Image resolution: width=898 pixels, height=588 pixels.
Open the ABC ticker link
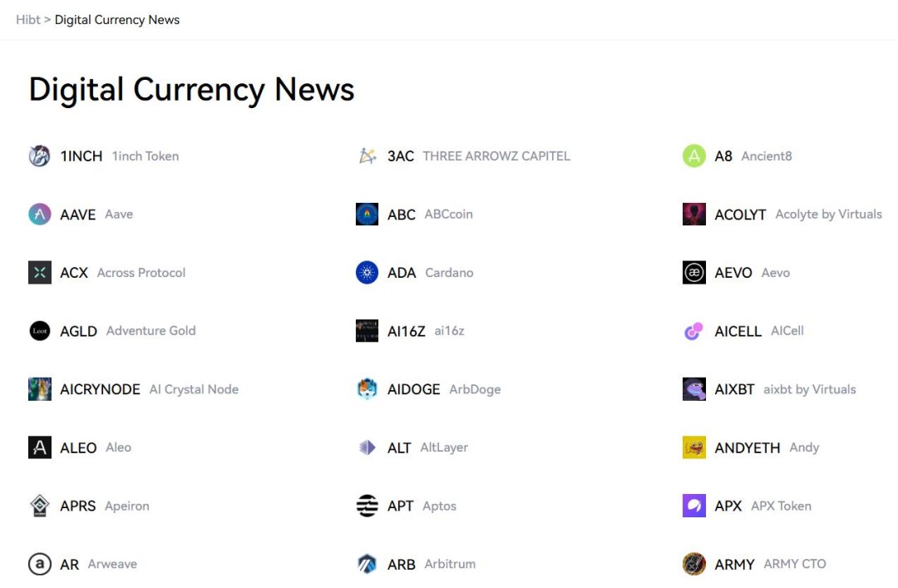coord(402,215)
